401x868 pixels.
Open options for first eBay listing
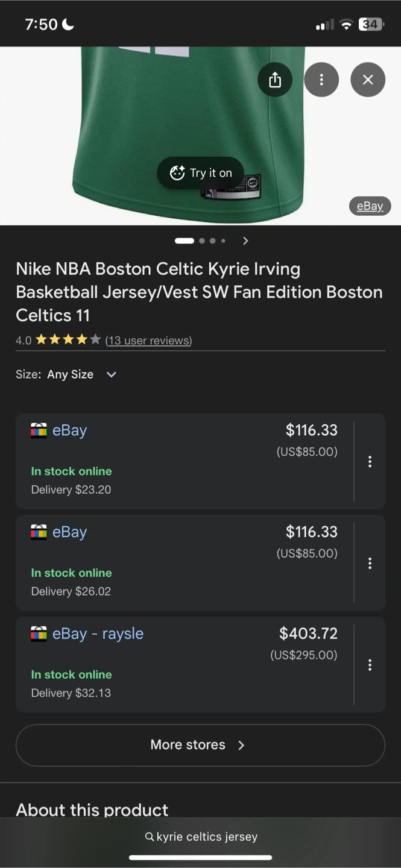(370, 462)
